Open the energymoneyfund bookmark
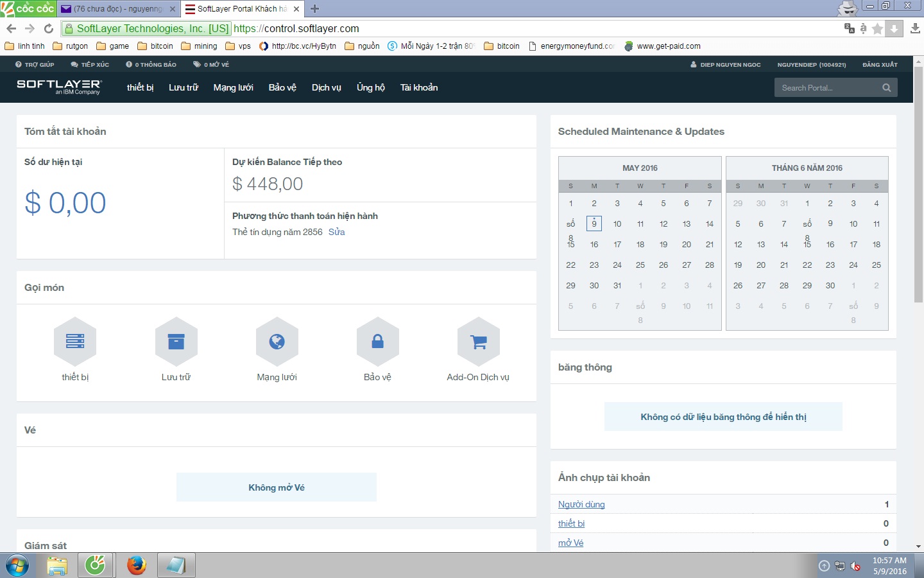This screenshot has width=924, height=578. coord(572,46)
